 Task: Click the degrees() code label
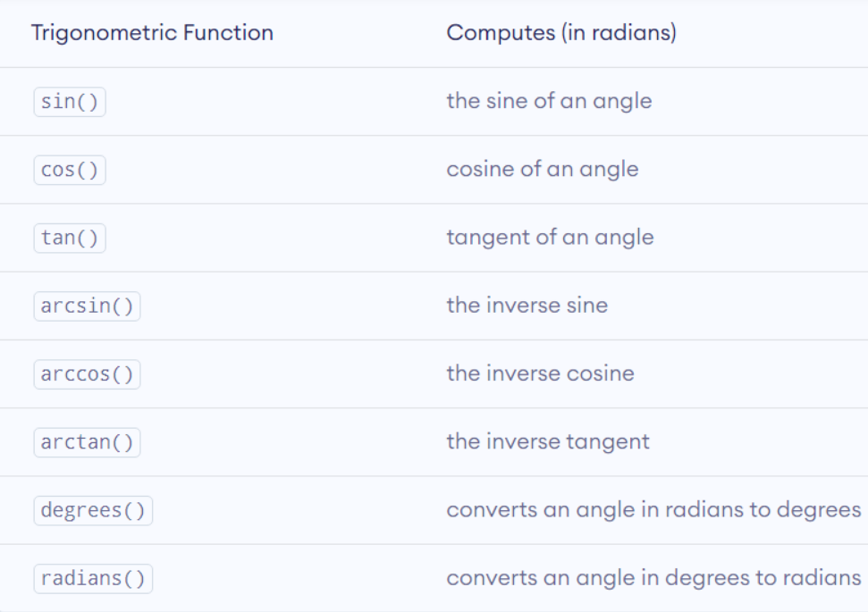pyautogui.click(x=93, y=510)
